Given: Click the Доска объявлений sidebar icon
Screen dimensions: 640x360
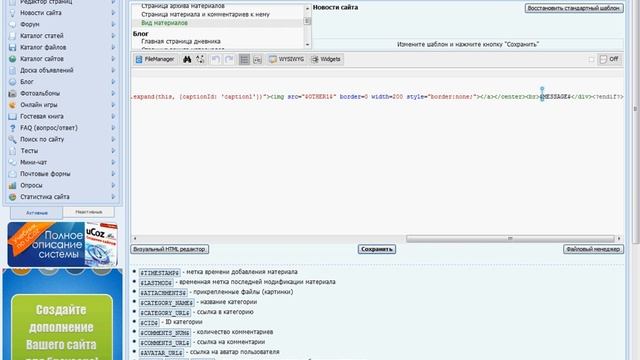Looking at the screenshot, I should tap(13, 70).
